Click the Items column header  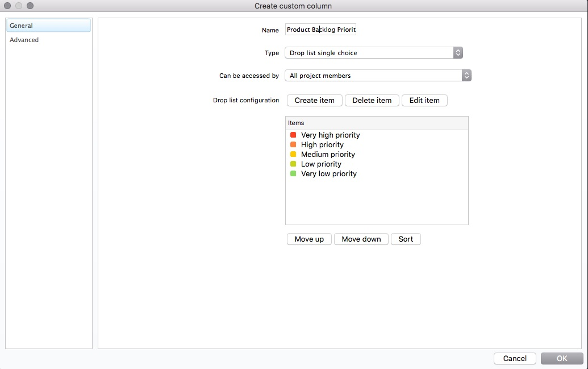click(x=376, y=123)
